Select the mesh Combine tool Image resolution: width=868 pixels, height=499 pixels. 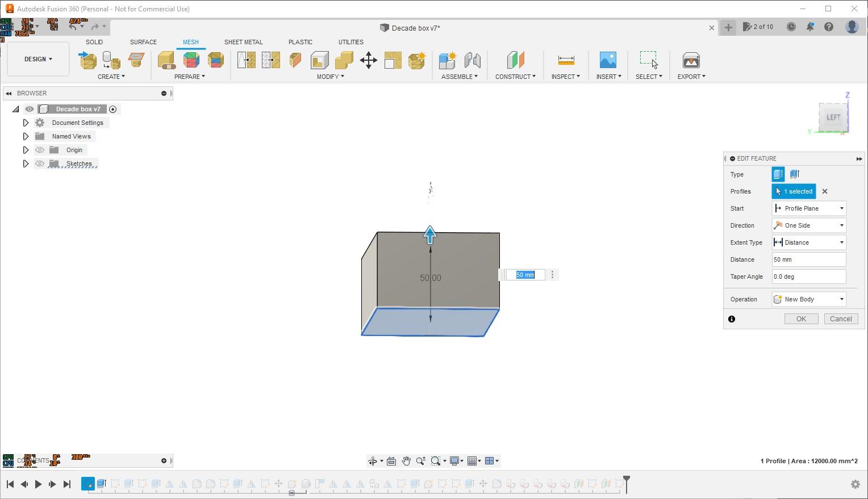pyautogui.click(x=344, y=60)
